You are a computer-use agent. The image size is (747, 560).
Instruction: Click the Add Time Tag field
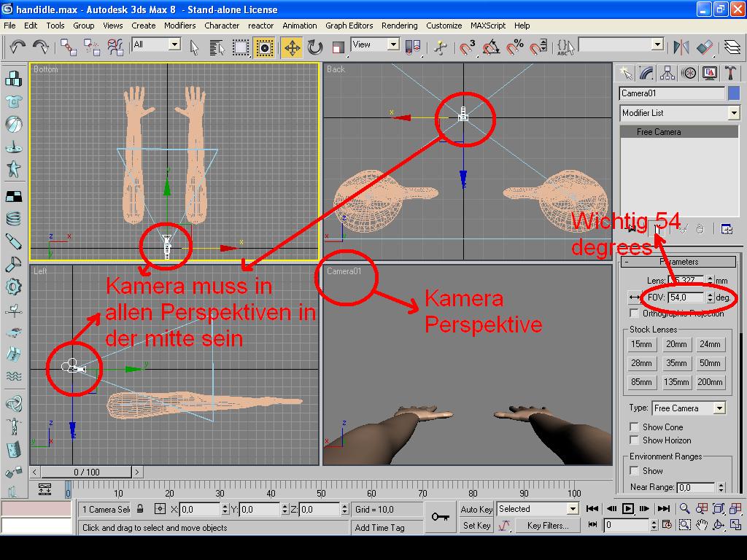[x=387, y=528]
